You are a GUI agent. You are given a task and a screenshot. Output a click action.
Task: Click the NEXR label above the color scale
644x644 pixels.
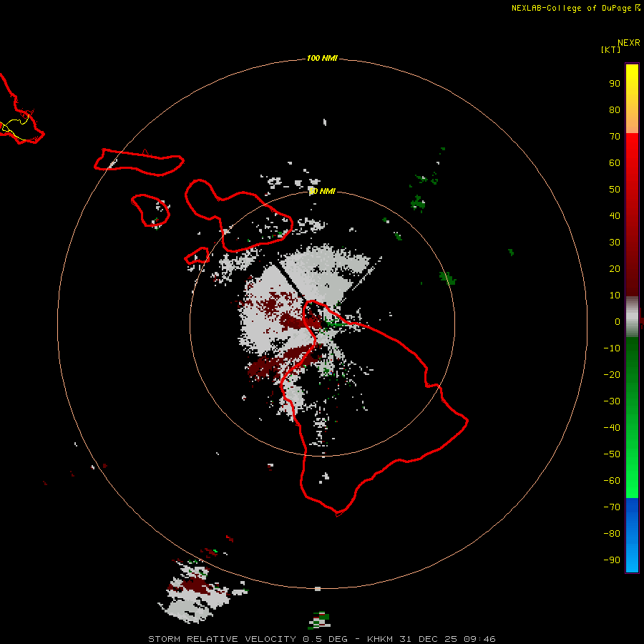[x=629, y=43]
